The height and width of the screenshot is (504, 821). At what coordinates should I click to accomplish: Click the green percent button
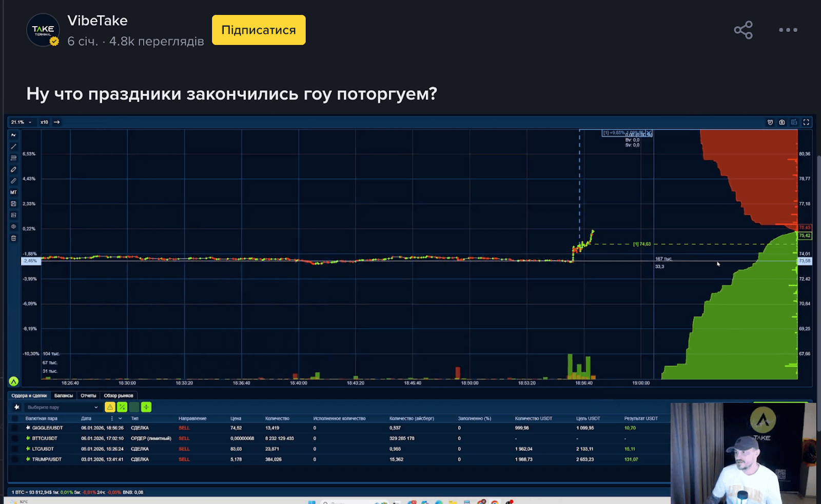point(122,407)
